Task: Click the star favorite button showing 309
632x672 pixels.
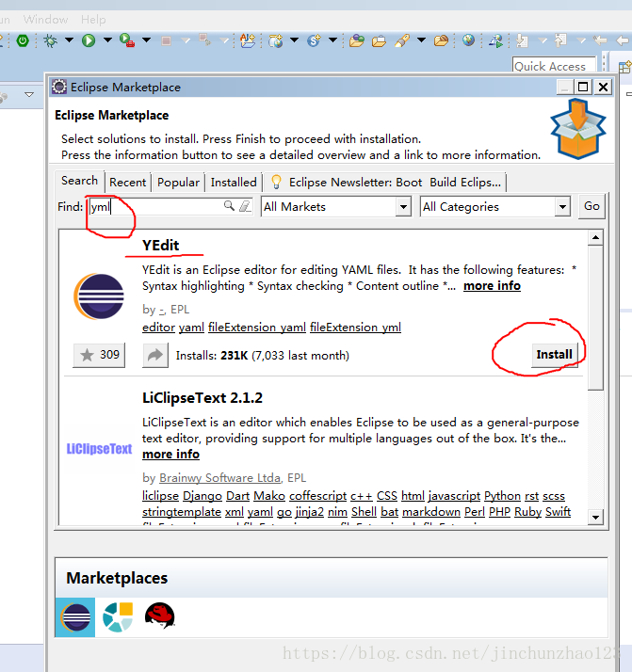Action: click(99, 355)
